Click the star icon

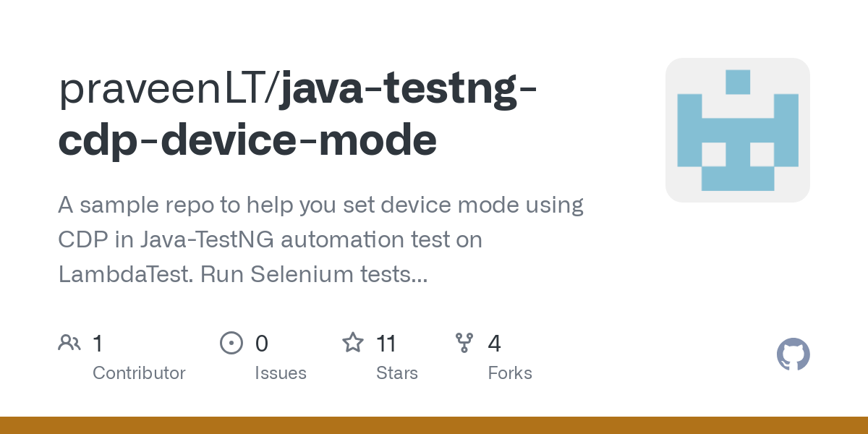click(352, 342)
